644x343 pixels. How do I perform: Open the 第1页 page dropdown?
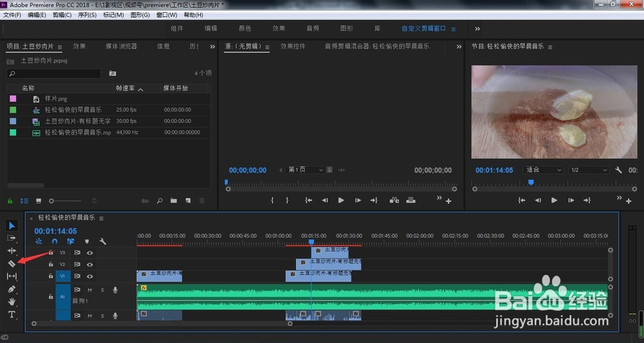click(305, 170)
